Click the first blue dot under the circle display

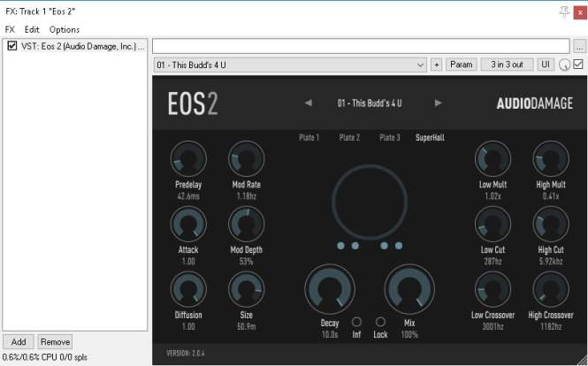(340, 246)
